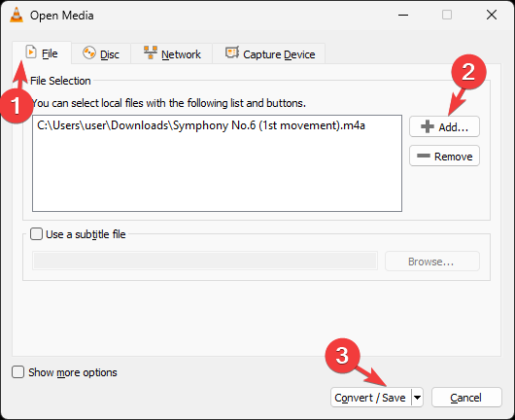Click the Disc tab's disc icon
Screen dimensions: 515x420
89,52
